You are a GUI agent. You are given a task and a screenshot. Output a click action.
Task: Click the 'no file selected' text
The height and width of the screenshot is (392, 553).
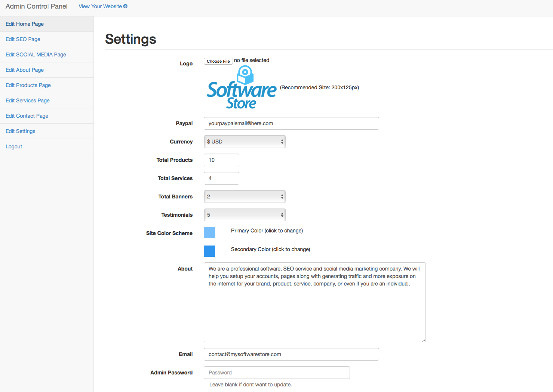(252, 60)
